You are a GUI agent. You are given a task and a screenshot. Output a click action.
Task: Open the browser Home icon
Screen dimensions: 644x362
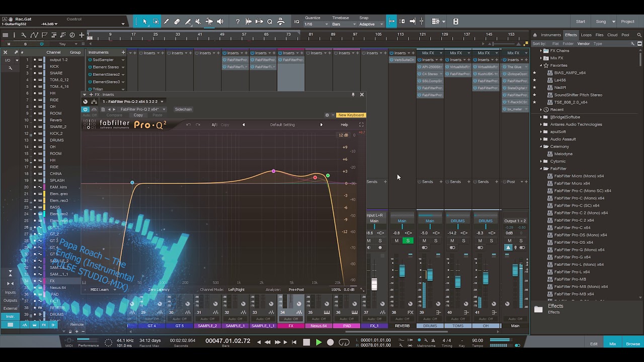535,35
